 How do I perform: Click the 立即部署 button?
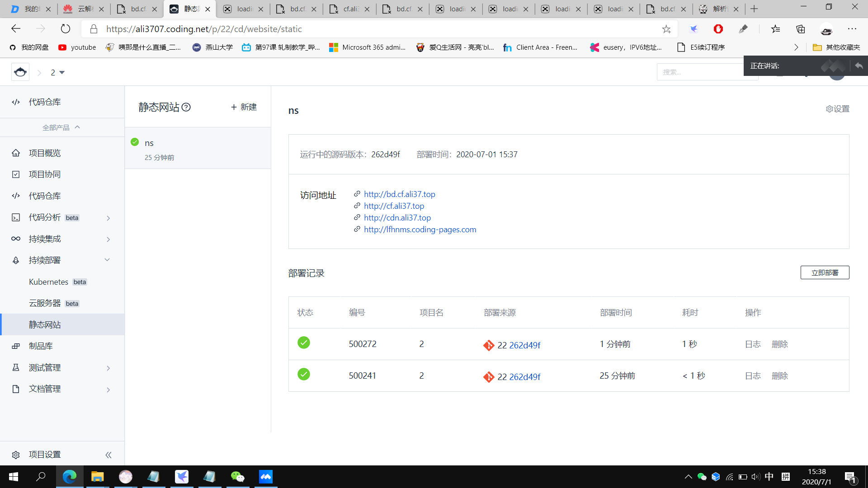[x=825, y=272]
